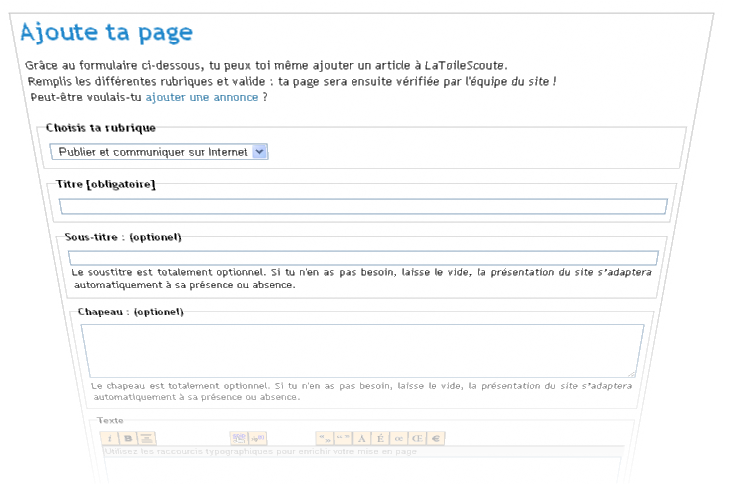This screenshot has width=729, height=493.
Task: Add a footnote using the toolbar icon
Action: point(258,438)
